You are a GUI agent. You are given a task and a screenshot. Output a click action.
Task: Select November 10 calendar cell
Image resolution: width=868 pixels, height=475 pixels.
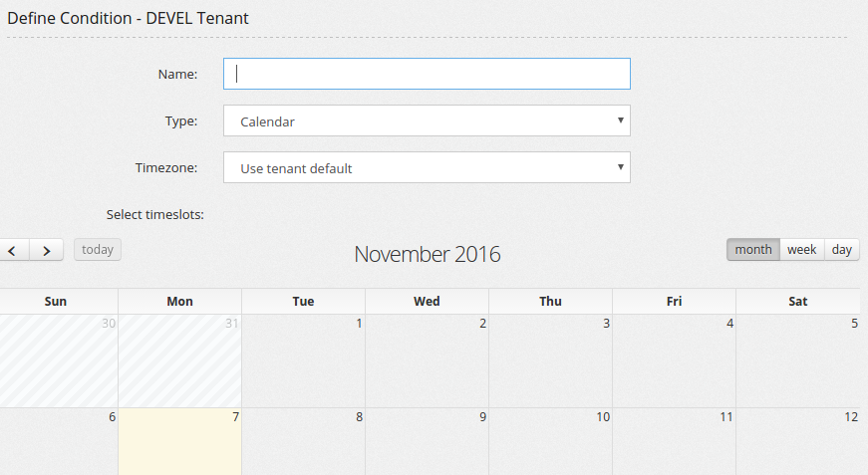tap(550, 443)
